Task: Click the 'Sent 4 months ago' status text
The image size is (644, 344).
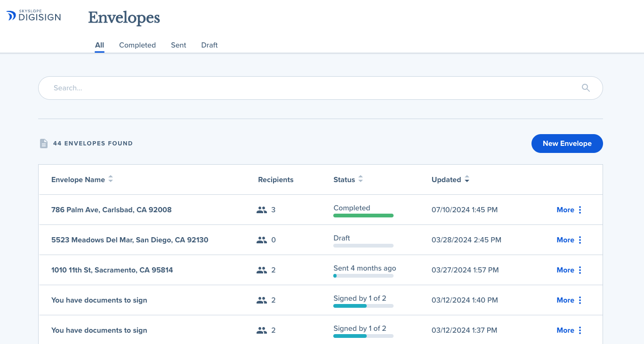Action: pyautogui.click(x=365, y=268)
